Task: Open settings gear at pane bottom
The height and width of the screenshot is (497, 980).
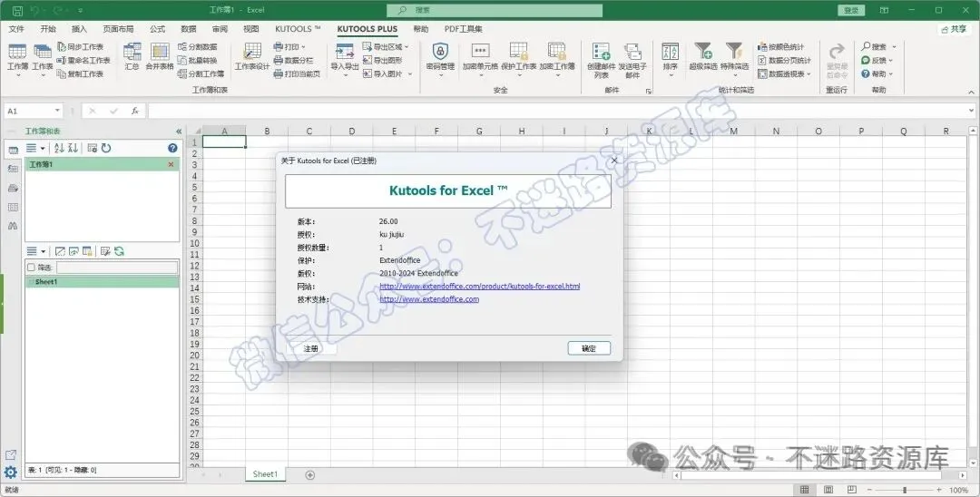Action: tap(11, 473)
